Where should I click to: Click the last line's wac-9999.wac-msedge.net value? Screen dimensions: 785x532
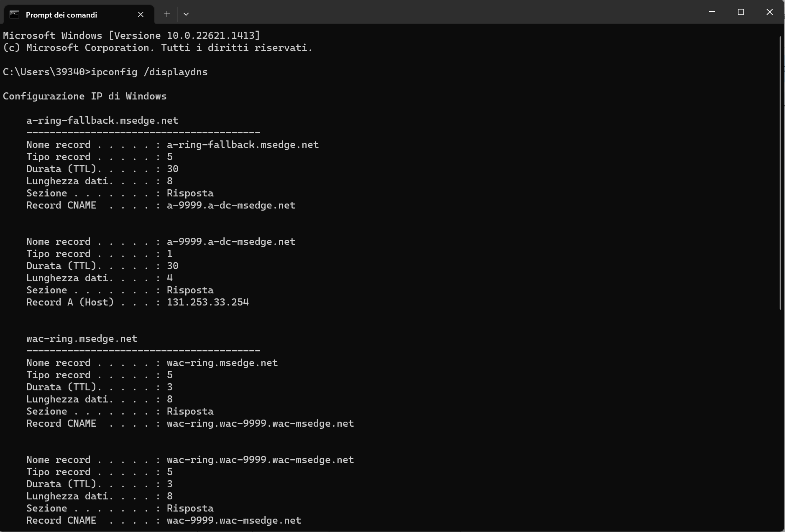234,520
